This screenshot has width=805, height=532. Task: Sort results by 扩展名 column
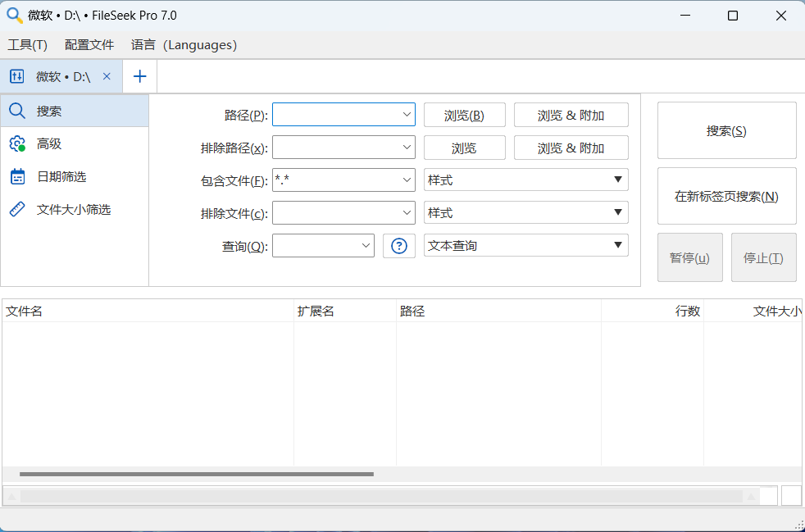click(x=345, y=311)
